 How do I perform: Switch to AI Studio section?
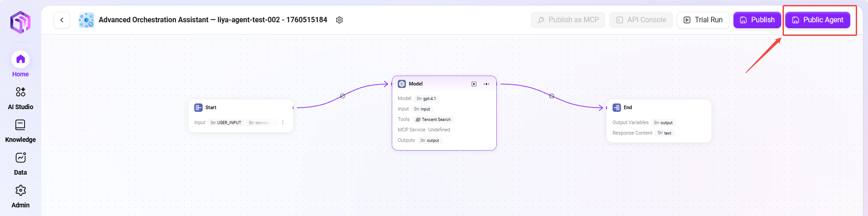pos(20,98)
